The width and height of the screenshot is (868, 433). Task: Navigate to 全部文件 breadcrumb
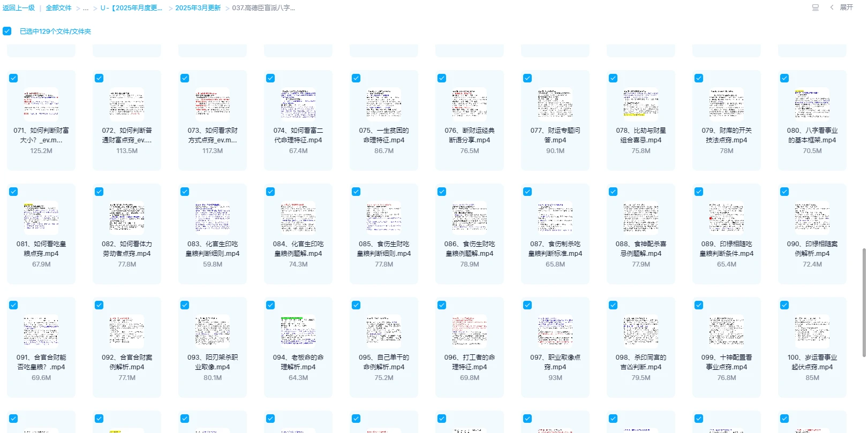[58, 8]
